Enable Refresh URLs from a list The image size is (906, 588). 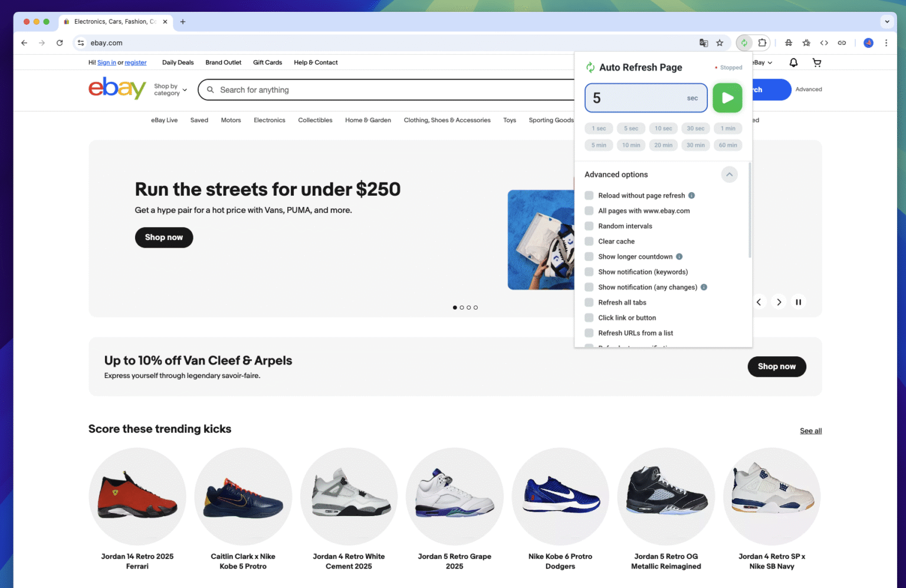pyautogui.click(x=589, y=333)
